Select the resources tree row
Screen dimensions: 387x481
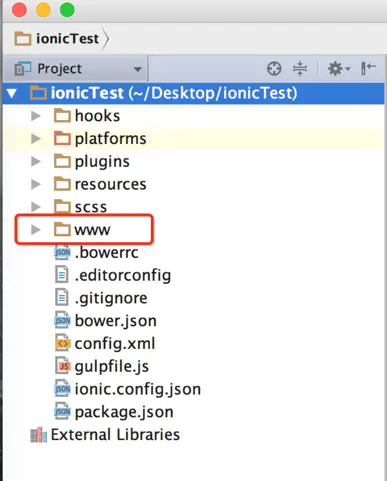tap(193, 184)
